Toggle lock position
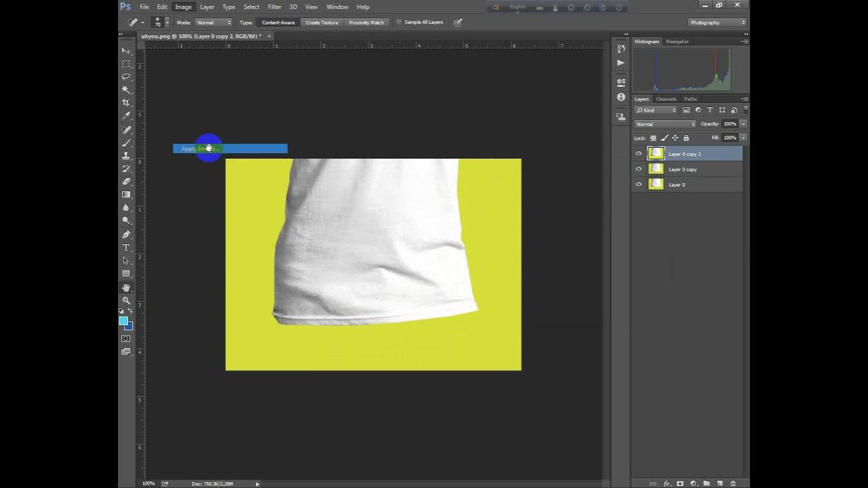Viewport: 868px width, 488px height. [x=675, y=138]
